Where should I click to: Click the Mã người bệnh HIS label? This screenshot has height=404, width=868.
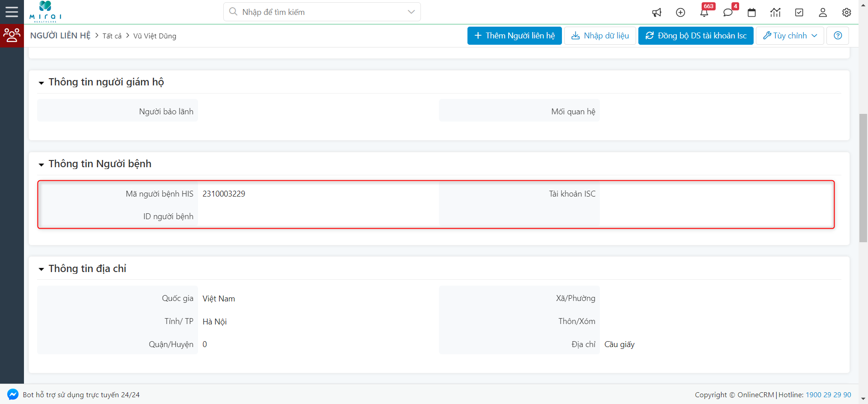coord(160,194)
